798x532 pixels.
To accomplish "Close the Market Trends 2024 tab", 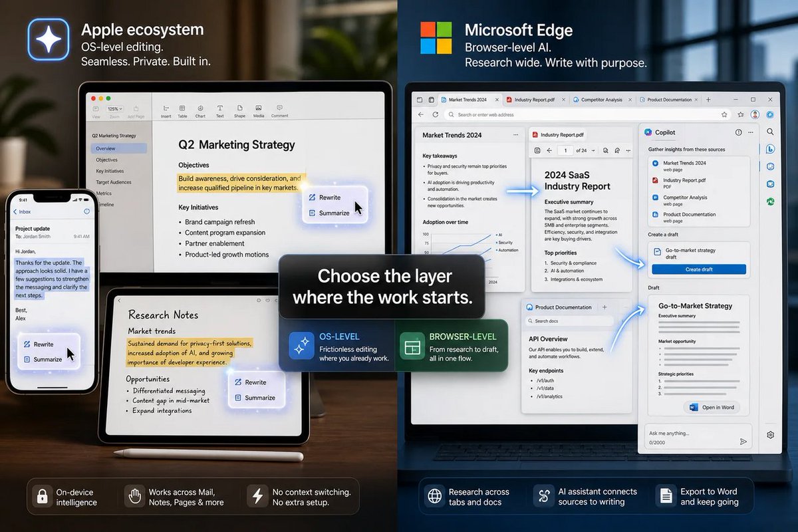I will pos(495,100).
